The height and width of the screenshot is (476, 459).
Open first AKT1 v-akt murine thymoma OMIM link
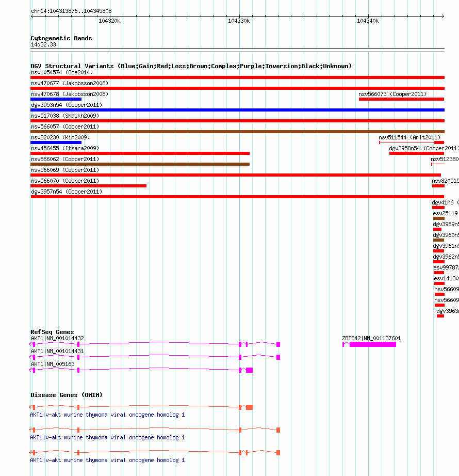[107, 415]
